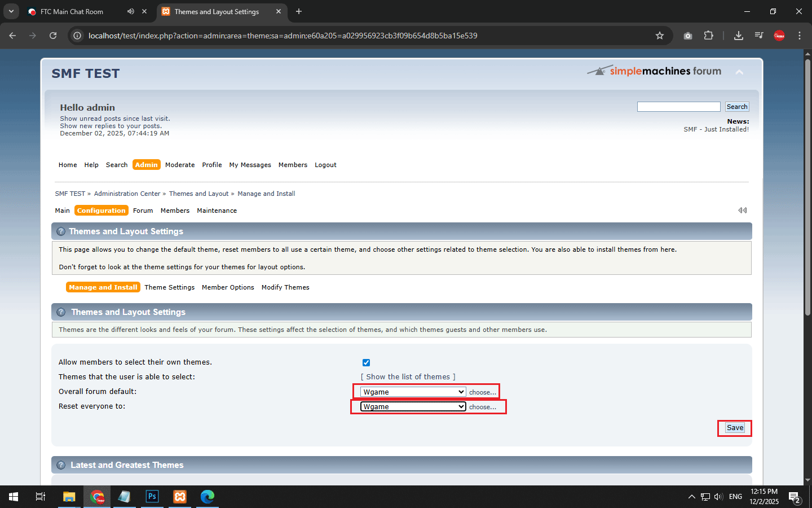Click the double-arrow admin menu toggle icon

coord(742,210)
